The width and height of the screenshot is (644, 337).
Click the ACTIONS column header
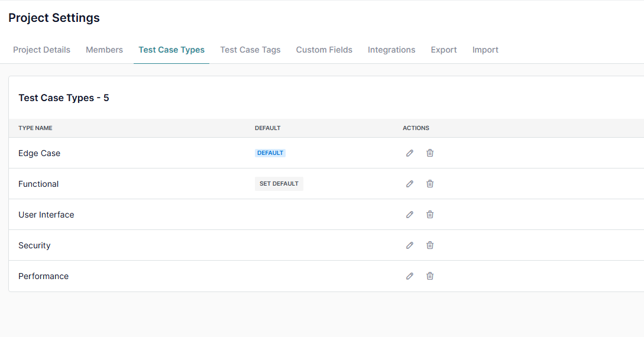coord(416,128)
